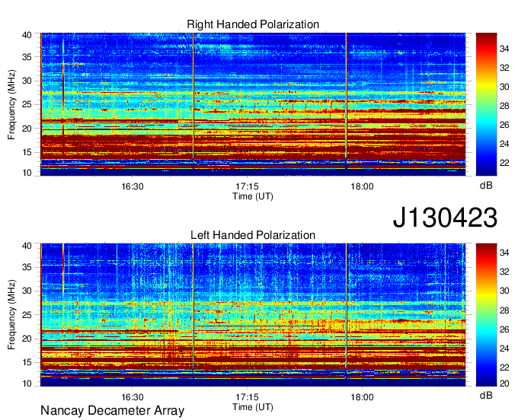
Task: Click the 16:30 tick label under the top plot
Action: (133, 186)
